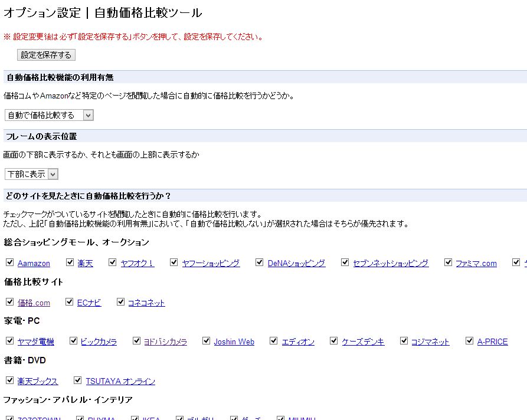Open the ヤマダ電機 link
Viewport: 527px width, 420px height.
click(x=35, y=342)
